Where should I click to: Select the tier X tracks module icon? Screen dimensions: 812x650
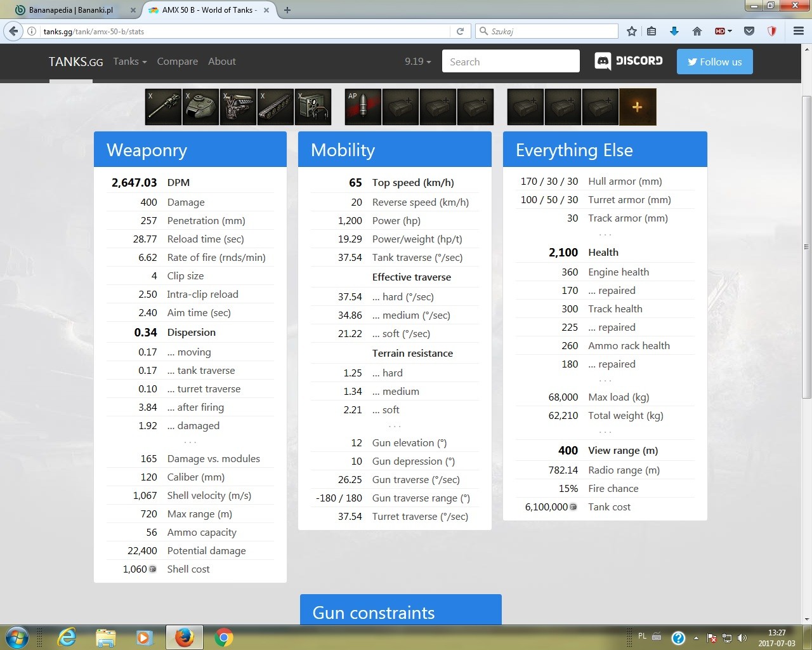pyautogui.click(x=276, y=107)
